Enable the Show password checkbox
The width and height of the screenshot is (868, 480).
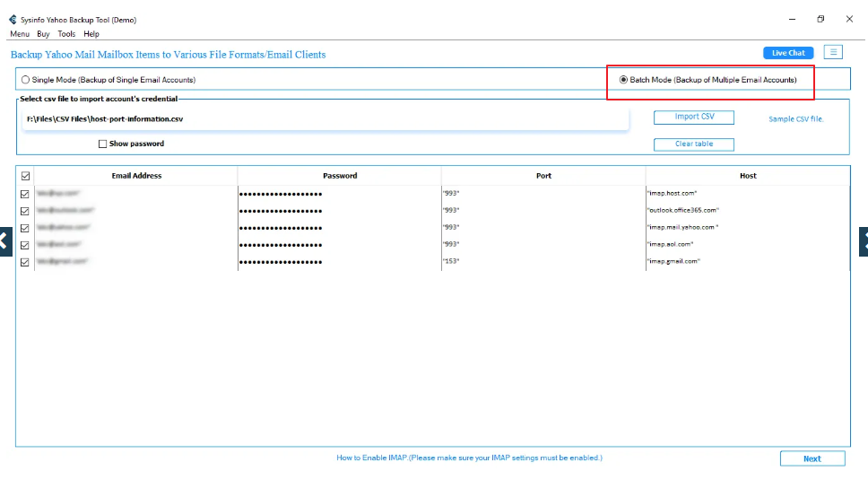(x=102, y=144)
